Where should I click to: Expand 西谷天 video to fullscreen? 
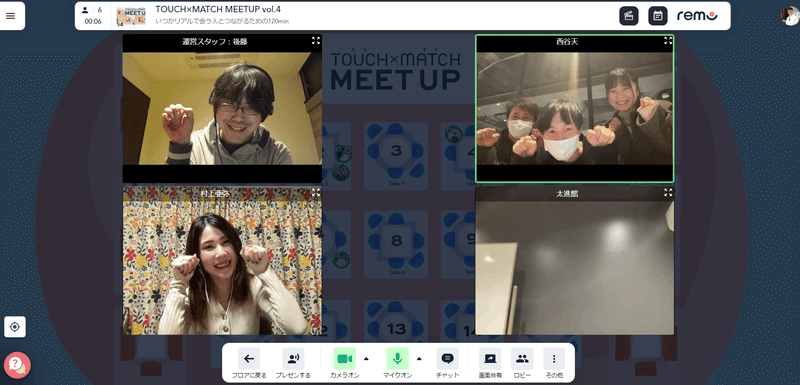pyautogui.click(x=668, y=41)
